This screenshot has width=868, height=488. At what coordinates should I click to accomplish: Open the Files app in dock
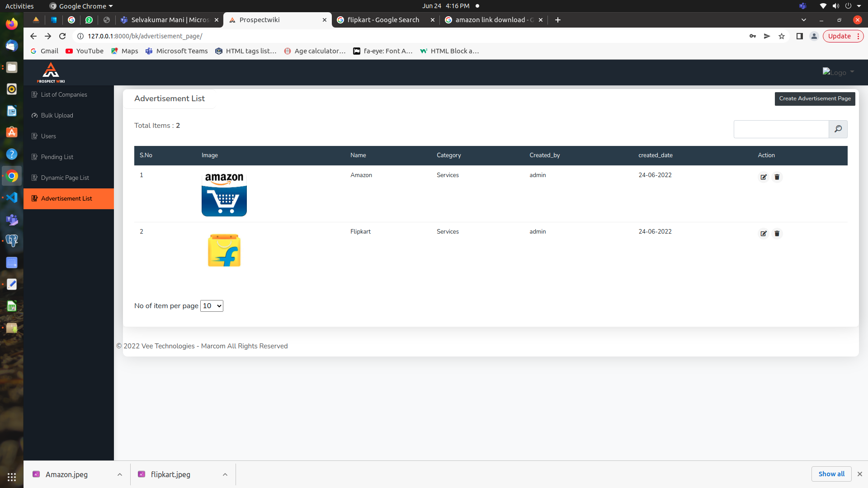tap(12, 67)
